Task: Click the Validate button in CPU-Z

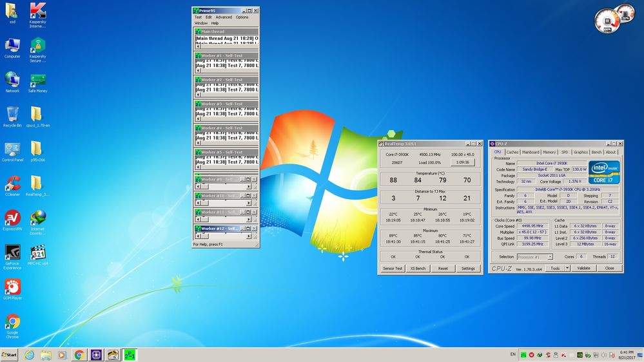Action: pyautogui.click(x=583, y=268)
